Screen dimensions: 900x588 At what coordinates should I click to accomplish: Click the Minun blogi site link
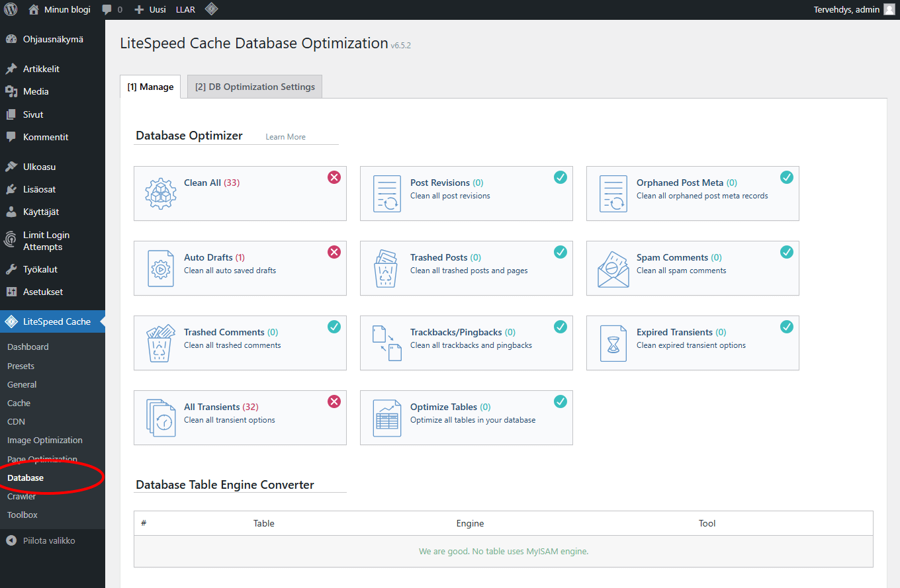pos(60,10)
